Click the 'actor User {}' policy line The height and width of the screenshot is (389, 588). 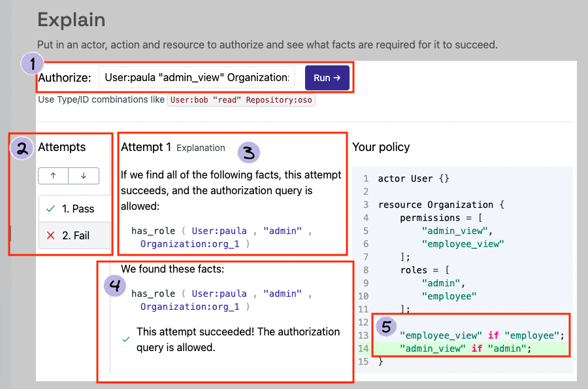click(x=413, y=178)
